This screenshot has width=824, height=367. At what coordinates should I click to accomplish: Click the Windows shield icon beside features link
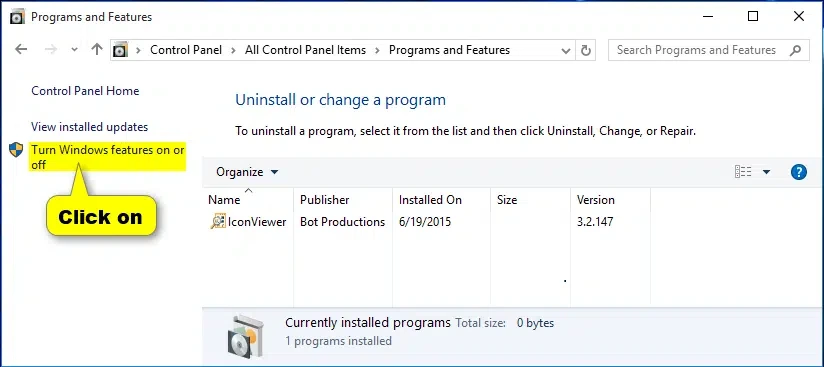(x=16, y=150)
